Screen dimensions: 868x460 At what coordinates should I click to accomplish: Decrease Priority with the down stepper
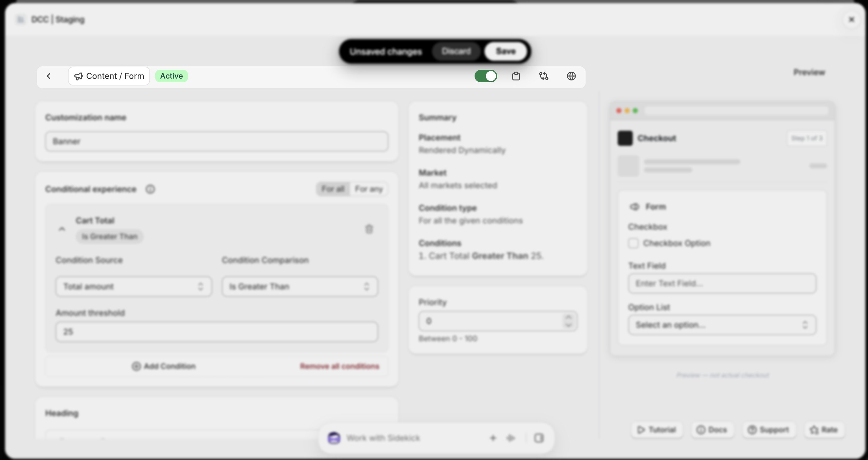569,325
